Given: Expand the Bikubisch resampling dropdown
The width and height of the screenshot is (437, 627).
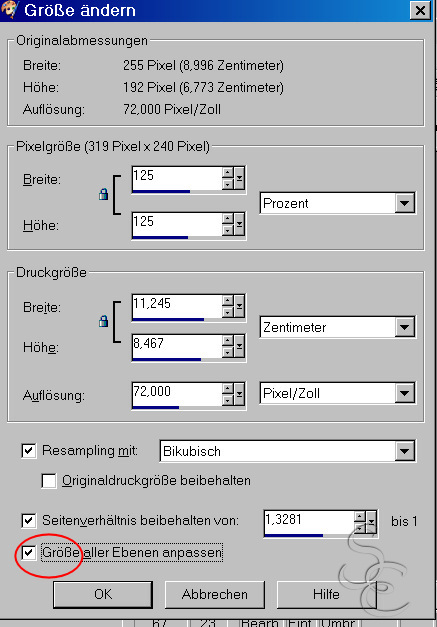Looking at the screenshot, I should click(x=404, y=451).
